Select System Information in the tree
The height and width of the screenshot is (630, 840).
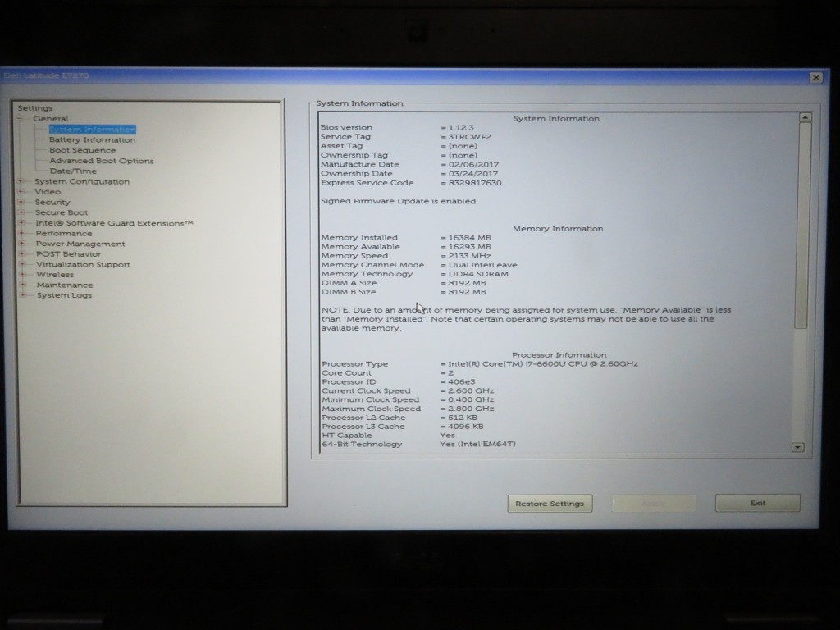click(92, 129)
